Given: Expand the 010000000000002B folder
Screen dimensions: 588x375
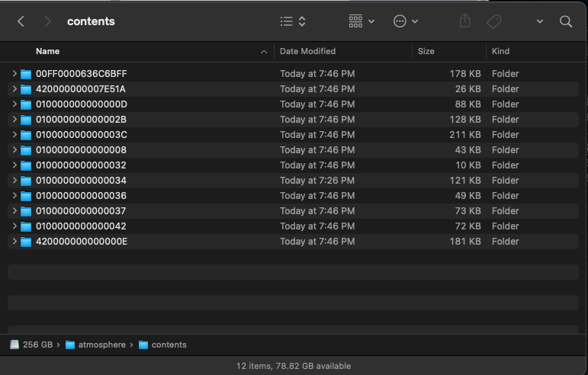Looking at the screenshot, I should (14, 120).
